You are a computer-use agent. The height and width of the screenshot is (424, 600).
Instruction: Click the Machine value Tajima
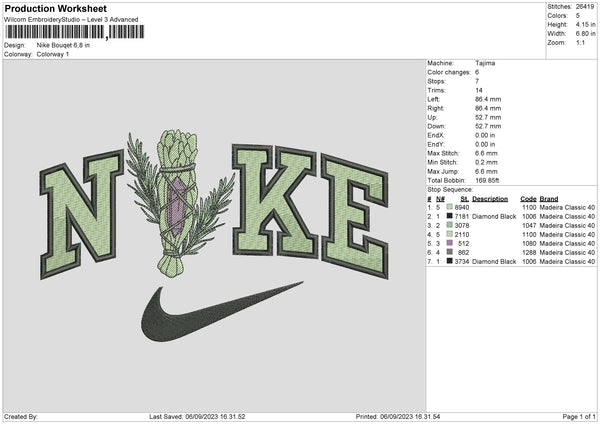point(487,63)
